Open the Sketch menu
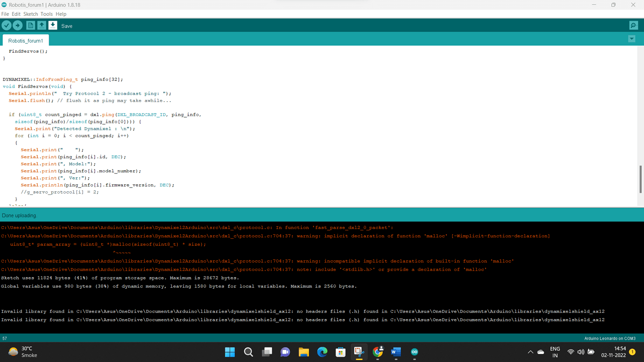The width and height of the screenshot is (644, 362). coord(30,14)
